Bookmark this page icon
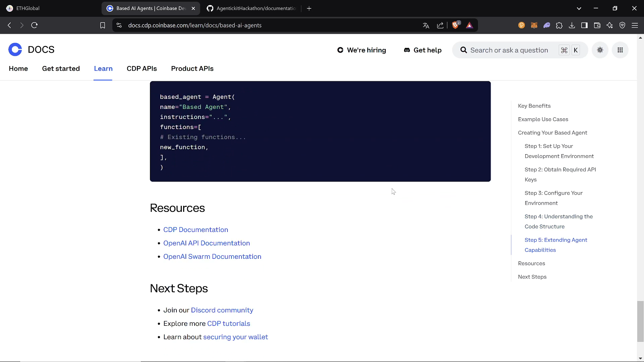Screen dimensions: 644x362 pyautogui.click(x=103, y=25)
